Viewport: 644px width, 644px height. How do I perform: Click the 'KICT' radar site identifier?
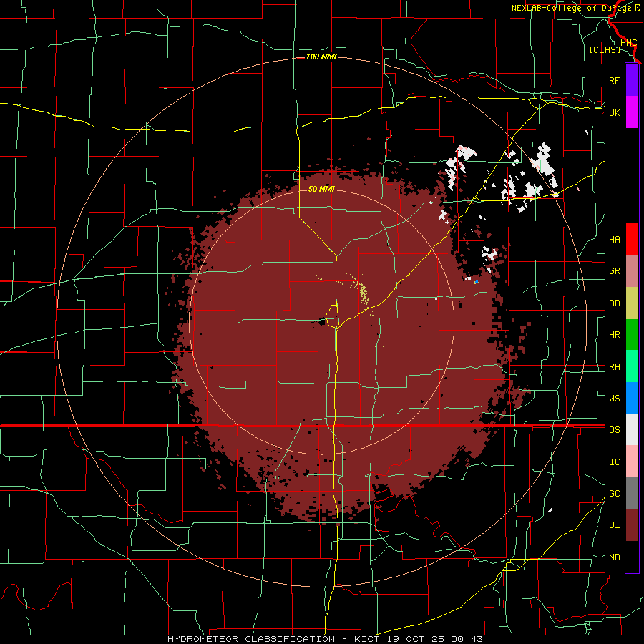click(366, 639)
